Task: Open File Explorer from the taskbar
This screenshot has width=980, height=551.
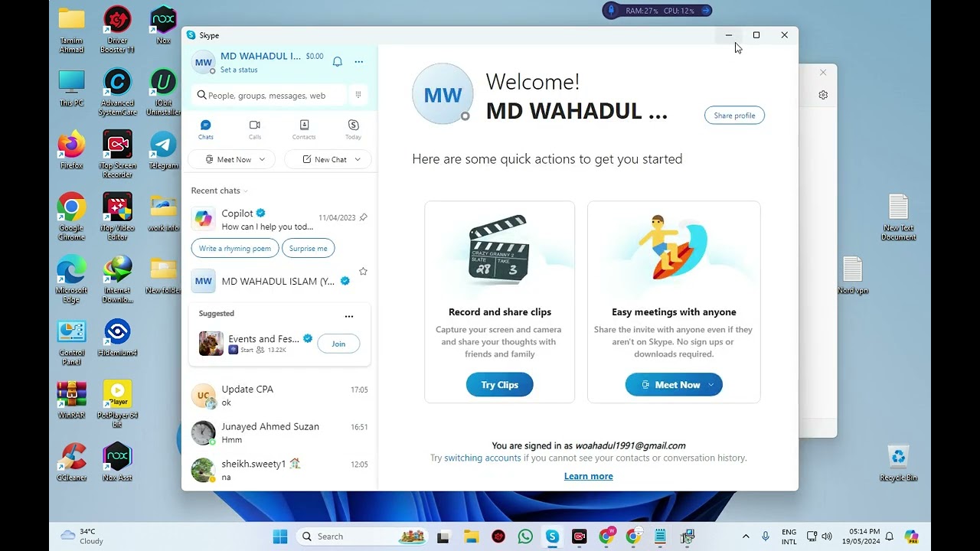Action: (x=471, y=536)
